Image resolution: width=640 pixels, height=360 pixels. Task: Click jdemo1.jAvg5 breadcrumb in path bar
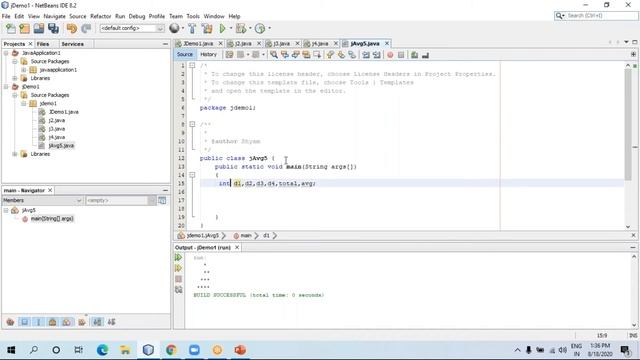[x=202, y=236]
